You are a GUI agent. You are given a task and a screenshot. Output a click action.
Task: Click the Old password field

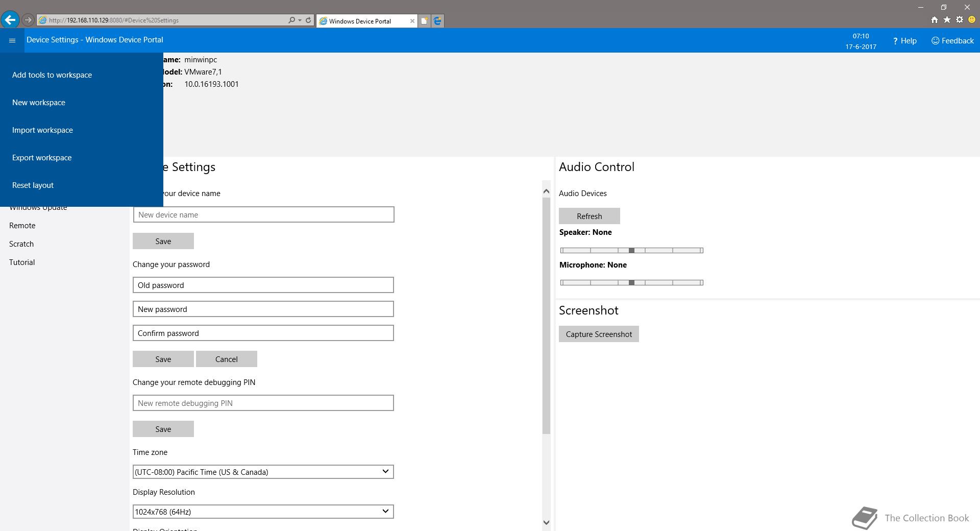pyautogui.click(x=263, y=285)
